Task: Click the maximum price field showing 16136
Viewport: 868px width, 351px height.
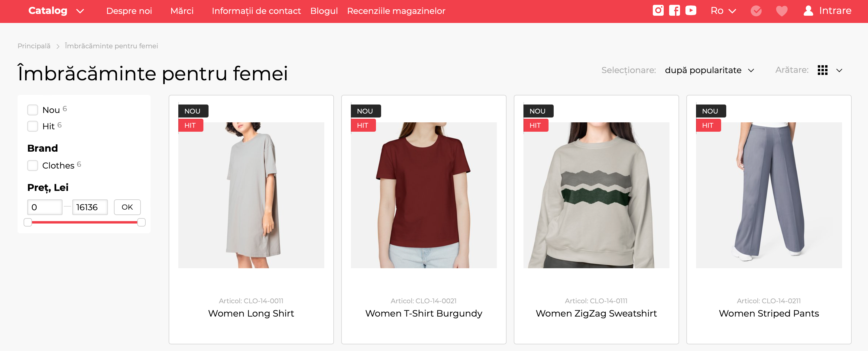Action: [90, 207]
